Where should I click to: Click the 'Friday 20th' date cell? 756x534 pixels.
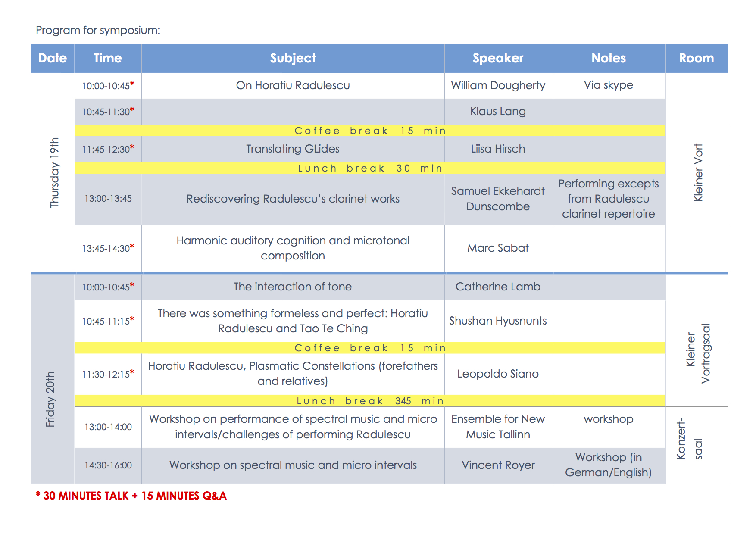[x=50, y=399]
